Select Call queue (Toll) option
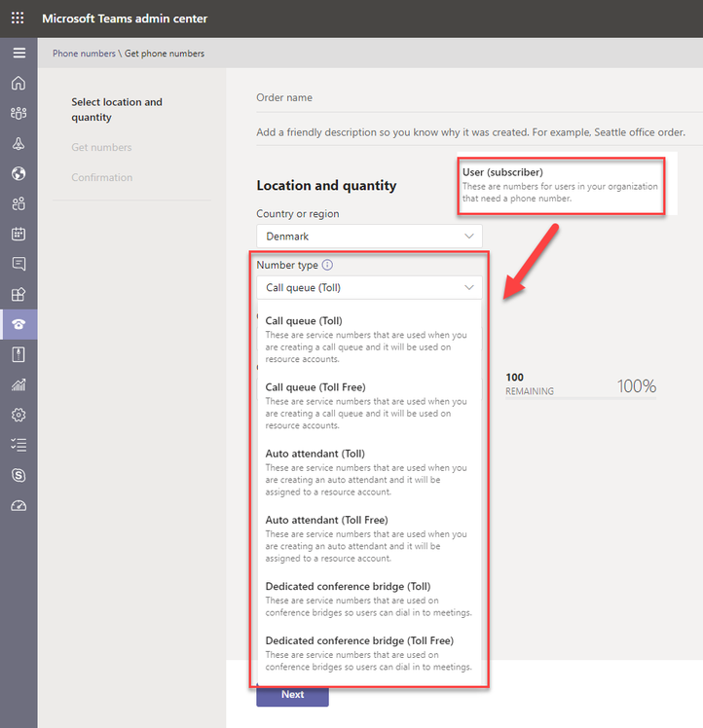The height and width of the screenshot is (728, 703). 369,340
